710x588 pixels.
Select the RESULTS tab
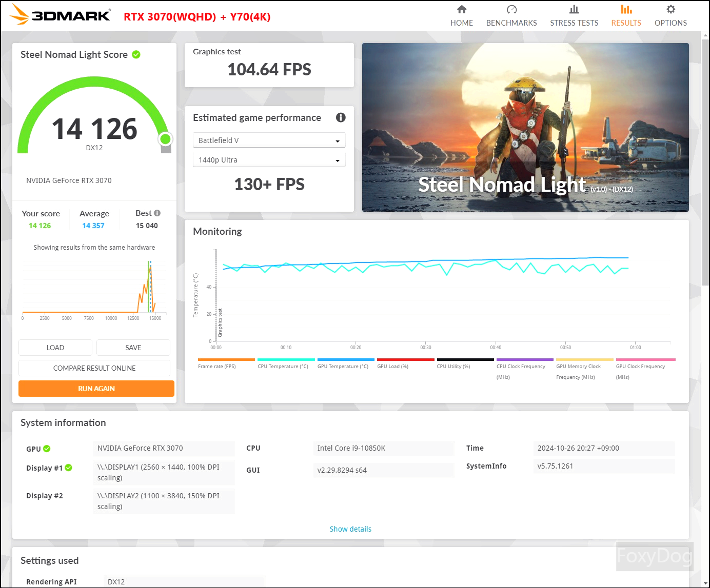pyautogui.click(x=626, y=16)
